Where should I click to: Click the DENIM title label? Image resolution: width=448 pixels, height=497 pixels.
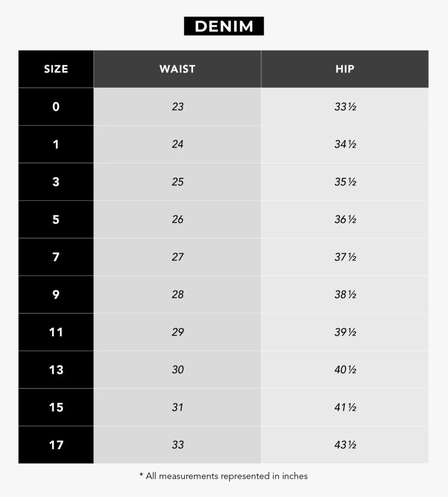(224, 26)
